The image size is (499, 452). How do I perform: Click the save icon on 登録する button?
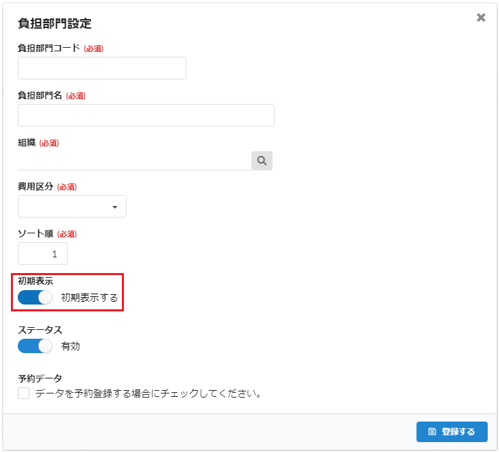point(432,432)
